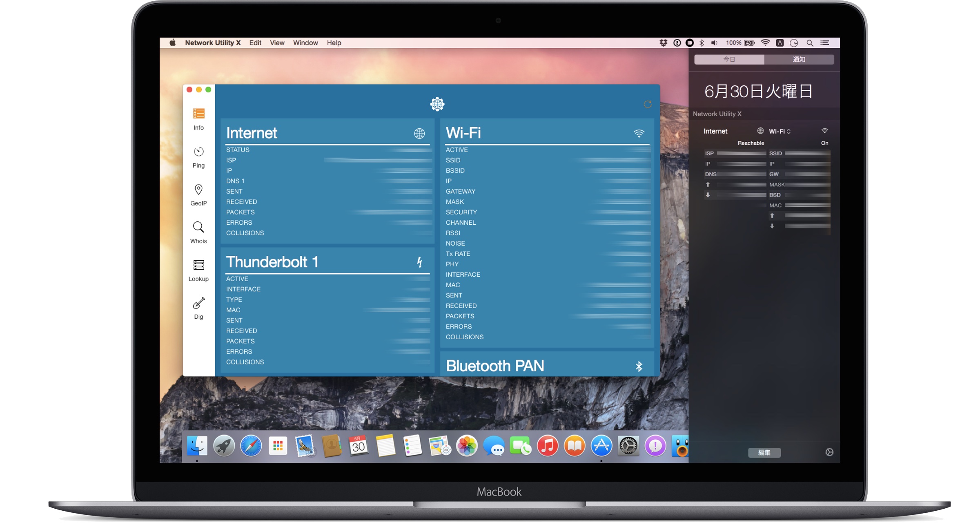Click the refresh icon in blue header
The image size is (980, 523).
tap(647, 104)
